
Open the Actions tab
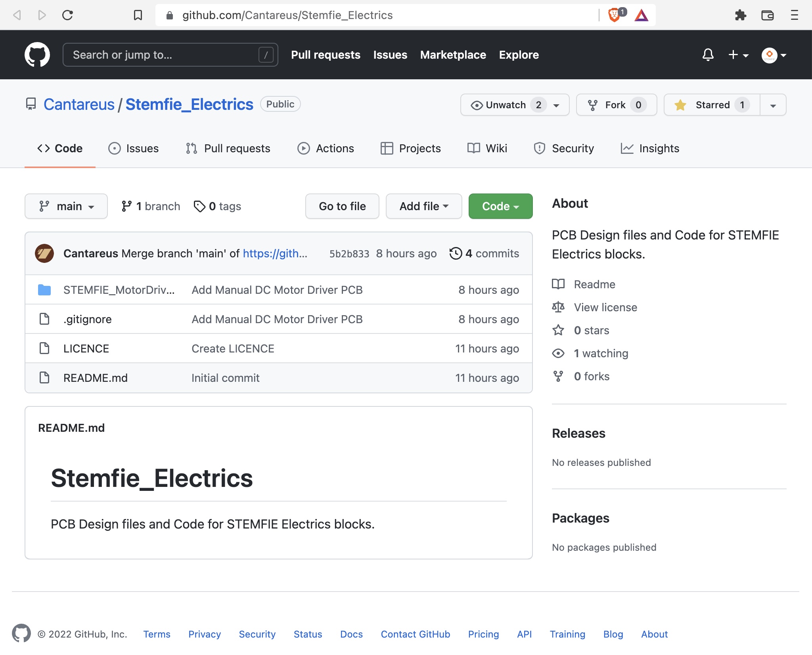coord(326,148)
